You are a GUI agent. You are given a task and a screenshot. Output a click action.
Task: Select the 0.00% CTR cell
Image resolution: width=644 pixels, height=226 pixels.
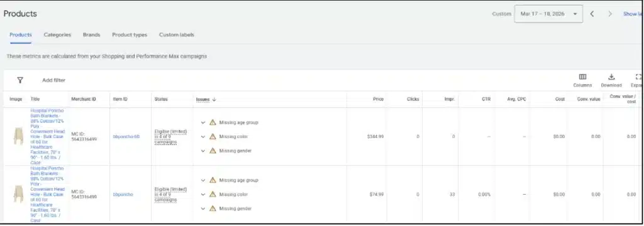[484, 195]
